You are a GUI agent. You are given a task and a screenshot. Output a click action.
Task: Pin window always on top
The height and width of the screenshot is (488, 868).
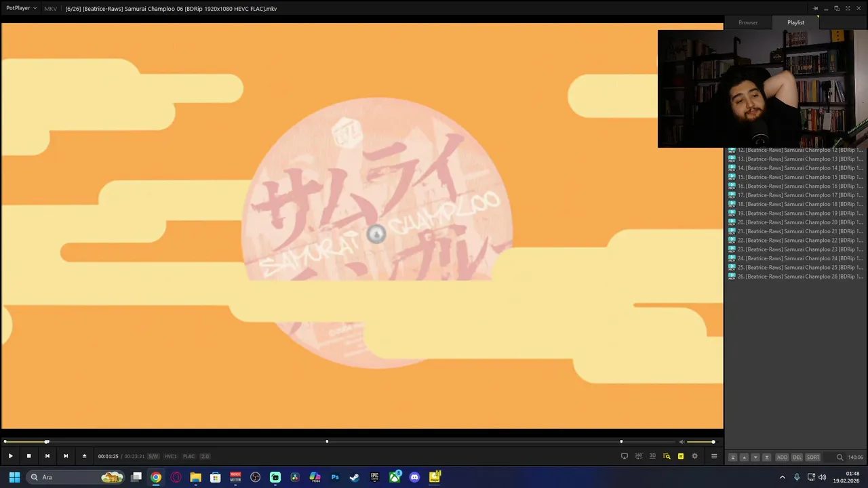click(816, 8)
